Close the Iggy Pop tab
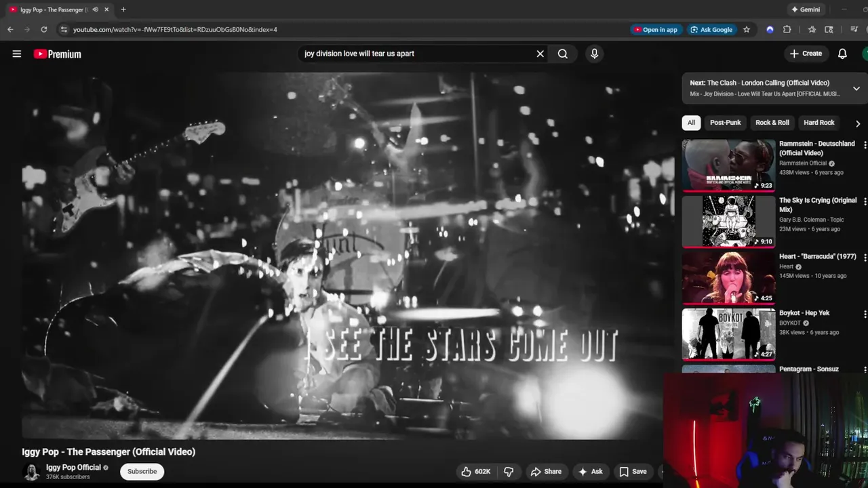This screenshot has height=488, width=868. (x=106, y=9)
